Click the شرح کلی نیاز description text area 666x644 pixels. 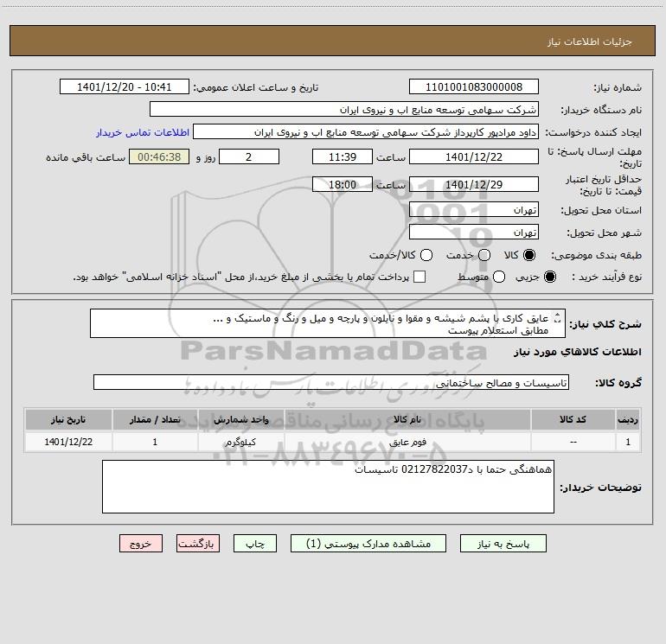click(328, 324)
